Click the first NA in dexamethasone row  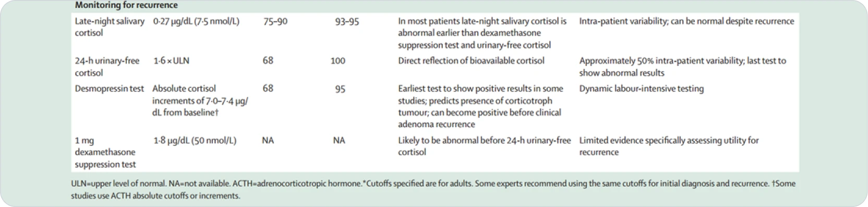[x=268, y=140]
